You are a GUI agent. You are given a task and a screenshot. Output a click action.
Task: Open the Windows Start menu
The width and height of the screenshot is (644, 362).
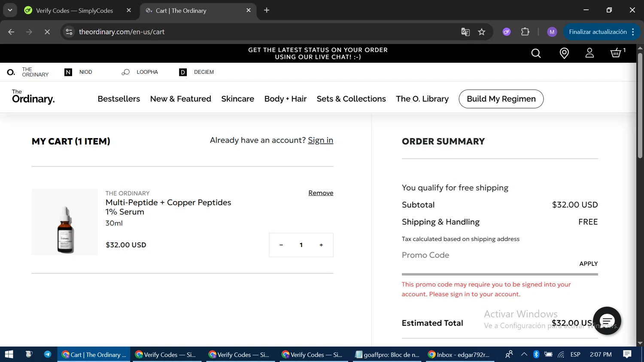point(9,354)
